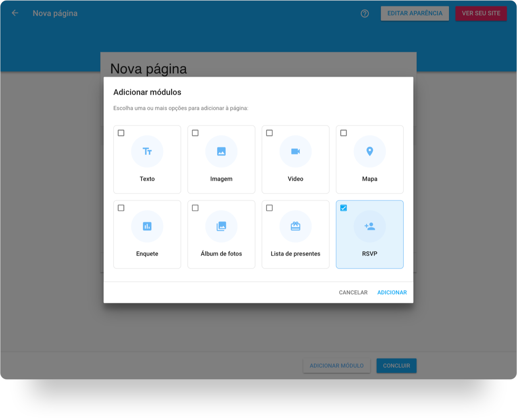The width and height of the screenshot is (517, 420).
Task: Dismiss the dialog with CANCELAR
Action: tap(353, 293)
